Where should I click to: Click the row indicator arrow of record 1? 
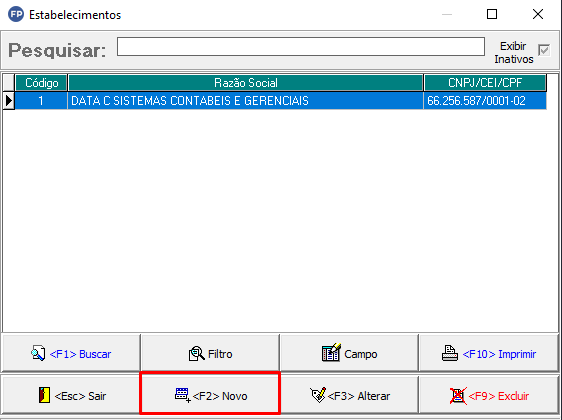(9, 100)
